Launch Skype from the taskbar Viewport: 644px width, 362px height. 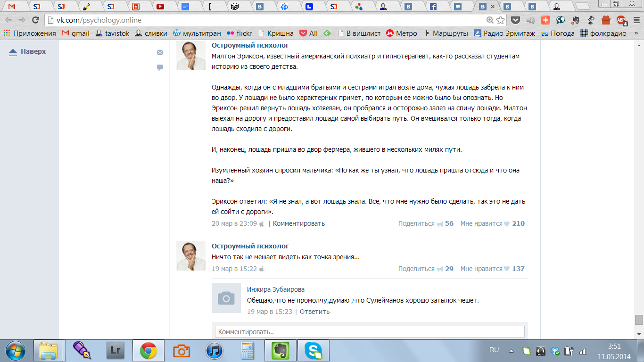point(313,351)
